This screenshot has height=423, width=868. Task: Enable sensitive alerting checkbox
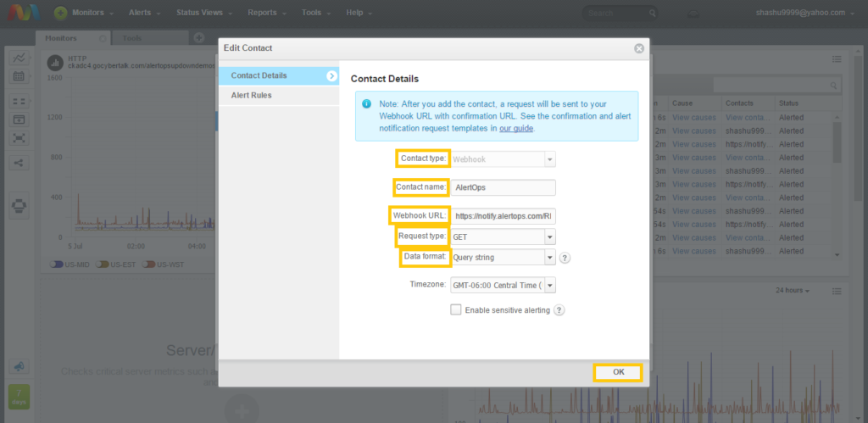pos(455,309)
